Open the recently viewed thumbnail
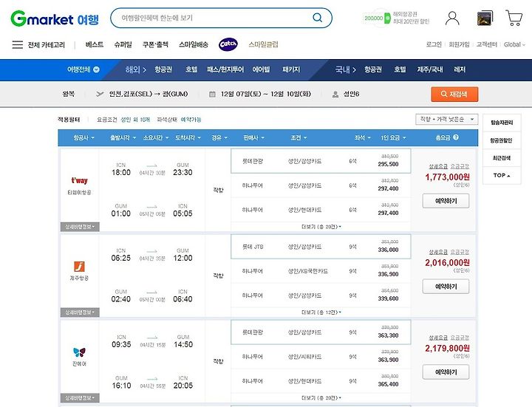Screen dimensions: 532x407 coord(485,18)
